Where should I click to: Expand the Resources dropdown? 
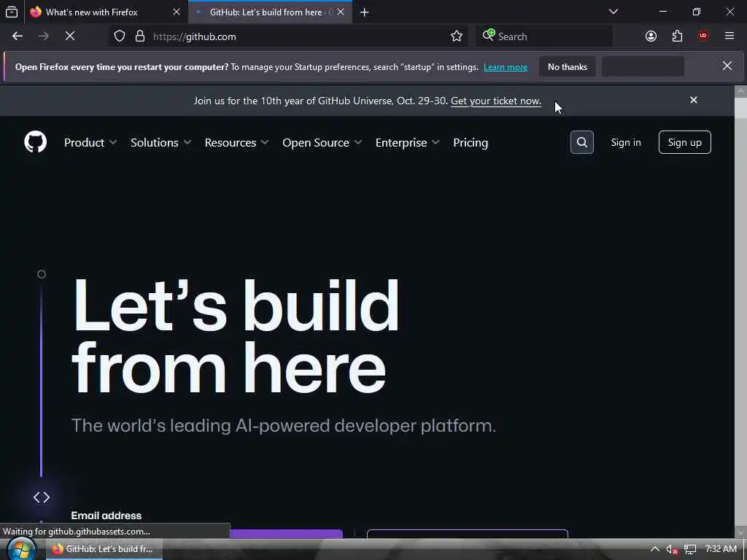coord(236,142)
